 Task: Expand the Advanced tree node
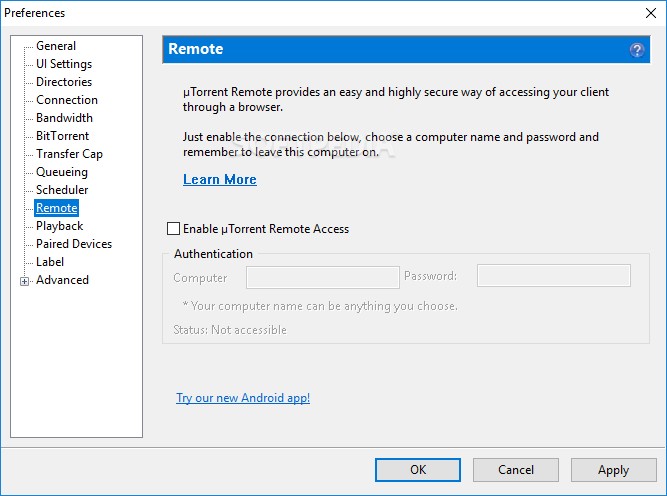(x=24, y=281)
